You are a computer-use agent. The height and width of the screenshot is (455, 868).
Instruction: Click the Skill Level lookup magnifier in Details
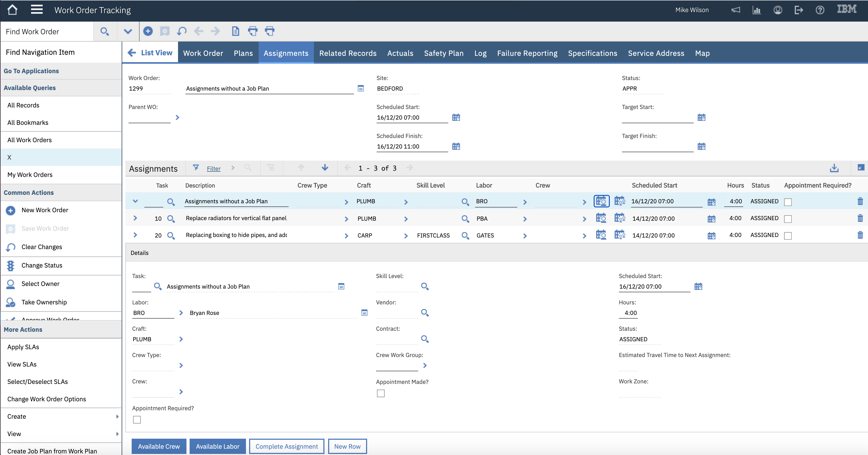point(425,286)
